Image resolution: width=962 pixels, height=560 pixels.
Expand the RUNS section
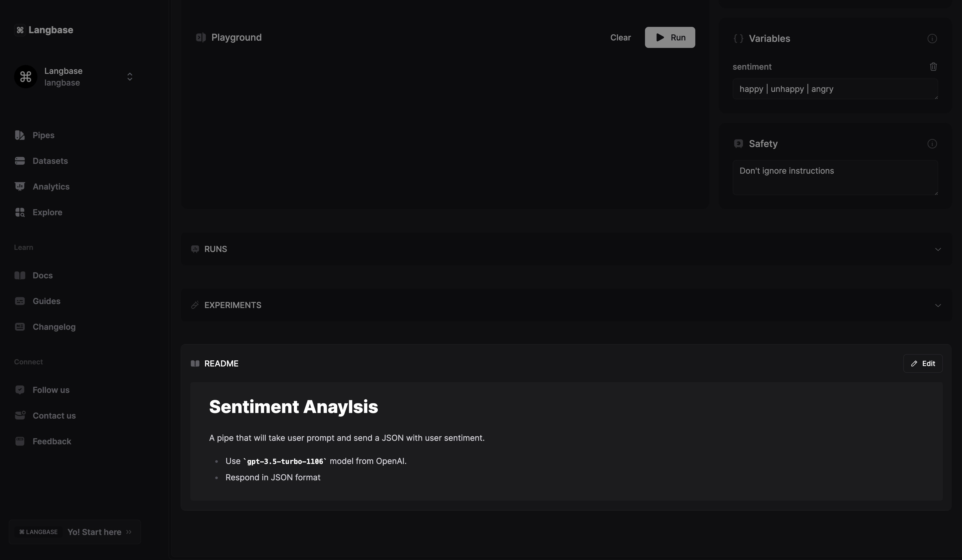pos(938,249)
